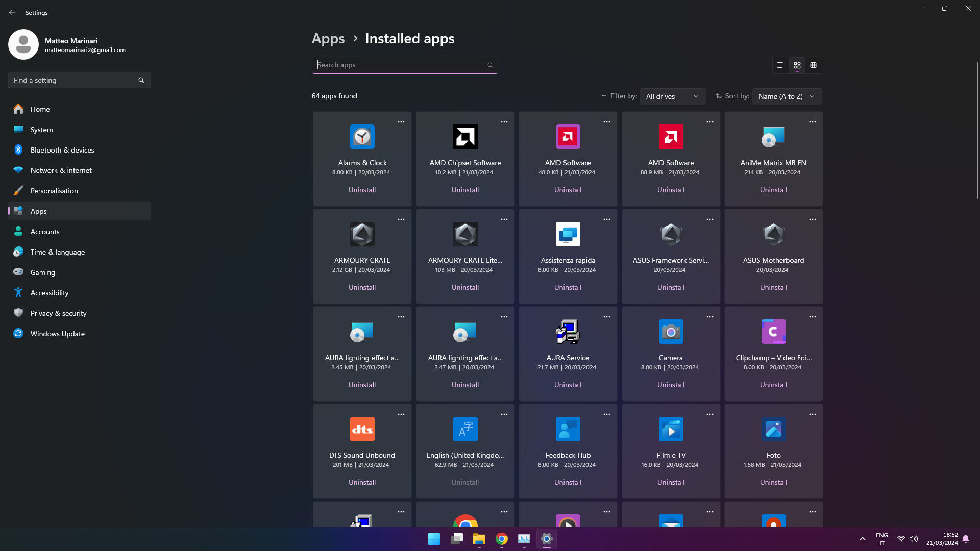Open Personalisation settings
980x551 pixels.
pos(80,191)
